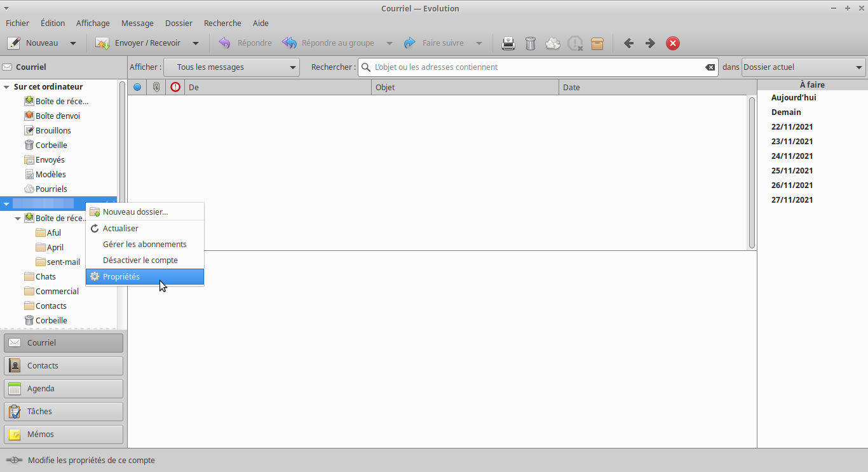
Task: Click the archive box icon in toolbar
Action: pyautogui.click(x=597, y=43)
